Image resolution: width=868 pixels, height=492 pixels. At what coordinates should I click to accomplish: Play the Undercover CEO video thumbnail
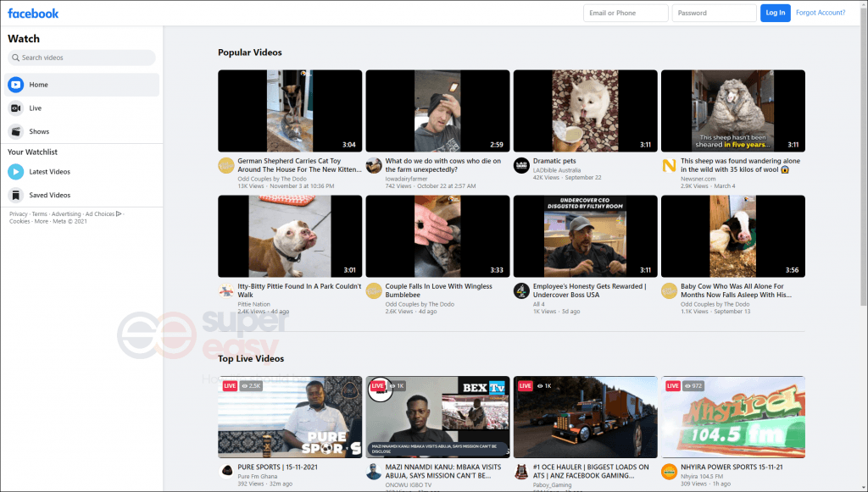[586, 236]
